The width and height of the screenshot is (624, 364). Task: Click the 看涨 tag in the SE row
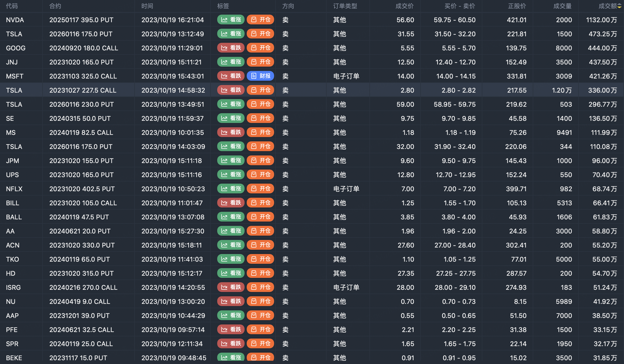(231, 118)
